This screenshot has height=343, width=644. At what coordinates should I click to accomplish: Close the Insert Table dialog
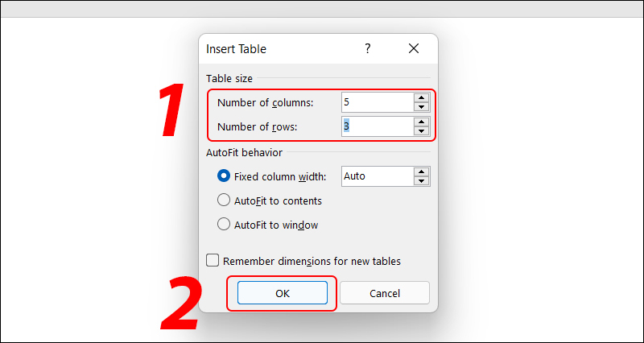coord(414,49)
